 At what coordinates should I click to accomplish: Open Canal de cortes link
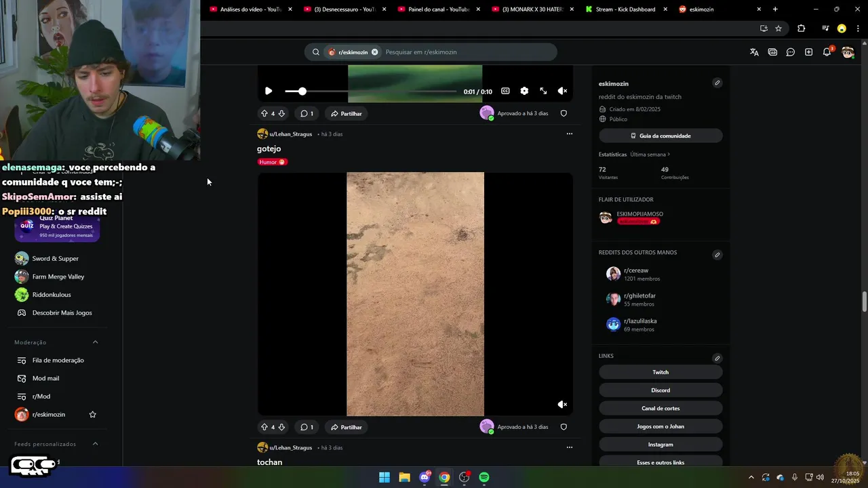(660, 408)
